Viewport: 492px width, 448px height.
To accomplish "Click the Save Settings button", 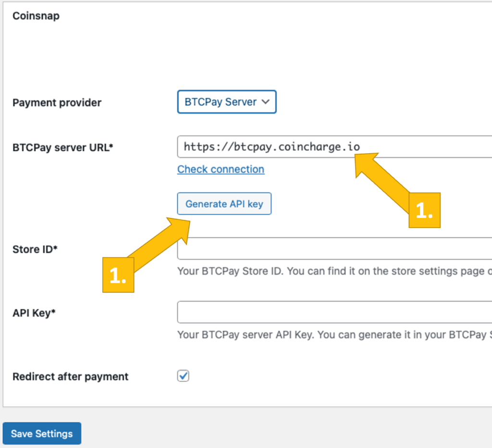I will click(42, 434).
